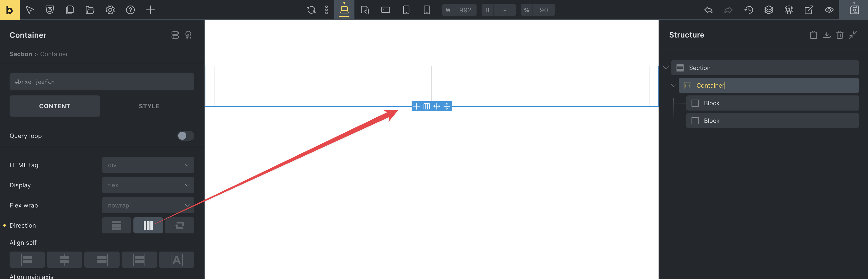868x279 pixels.
Task: Set Align self to center
Action: [x=64, y=259]
